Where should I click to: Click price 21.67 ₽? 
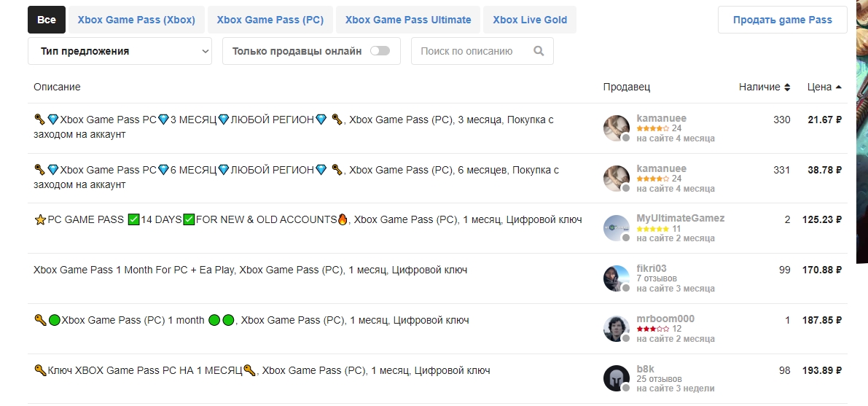click(x=825, y=120)
